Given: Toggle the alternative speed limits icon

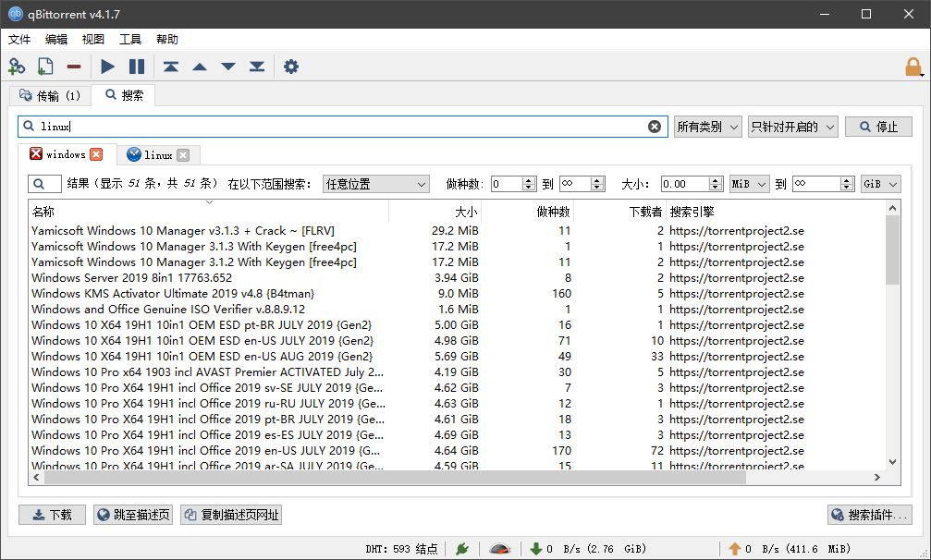Looking at the screenshot, I should pos(500,549).
